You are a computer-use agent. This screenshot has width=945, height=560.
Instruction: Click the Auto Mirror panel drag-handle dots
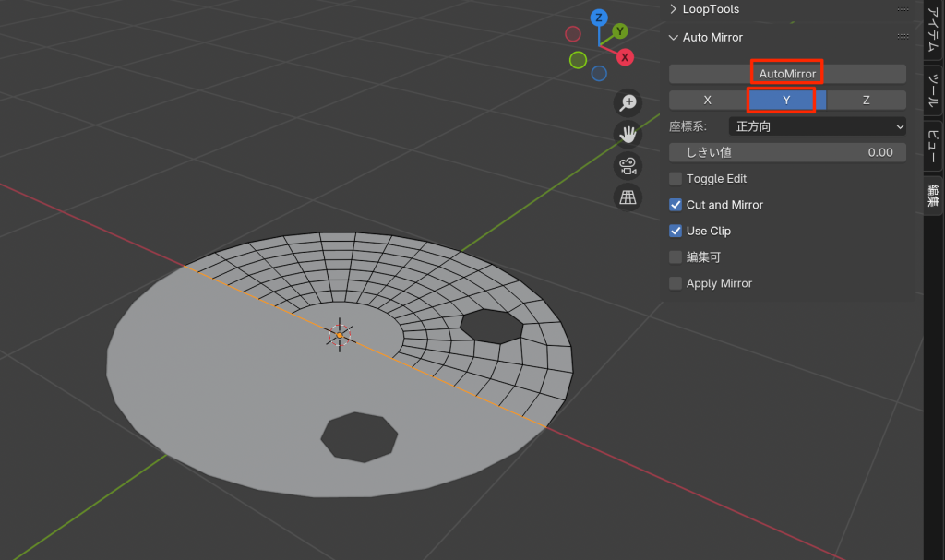coord(903,37)
